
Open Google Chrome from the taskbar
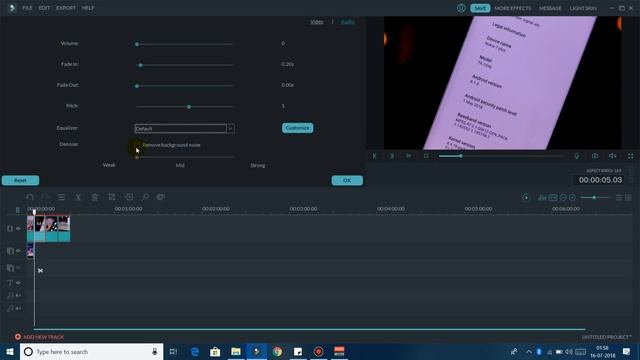pyautogui.click(x=277, y=351)
